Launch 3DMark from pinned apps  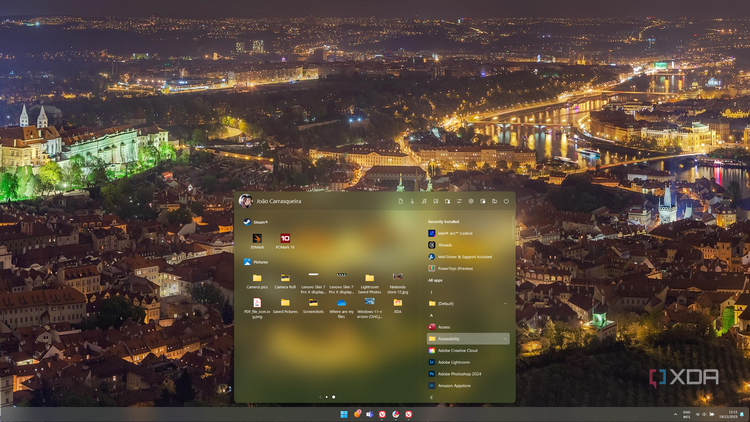tap(257, 241)
